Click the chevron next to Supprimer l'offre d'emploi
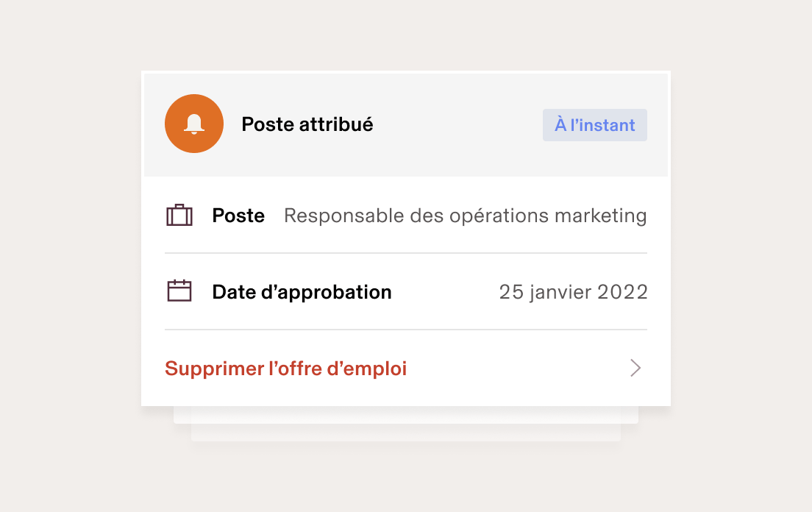Image resolution: width=812 pixels, height=512 pixels. pyautogui.click(x=635, y=368)
